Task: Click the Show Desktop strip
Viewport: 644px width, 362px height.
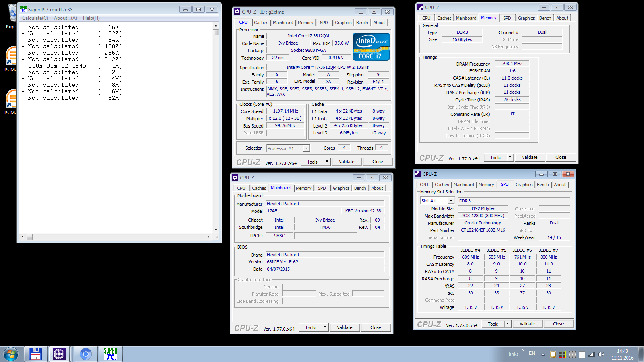Action: [641, 354]
